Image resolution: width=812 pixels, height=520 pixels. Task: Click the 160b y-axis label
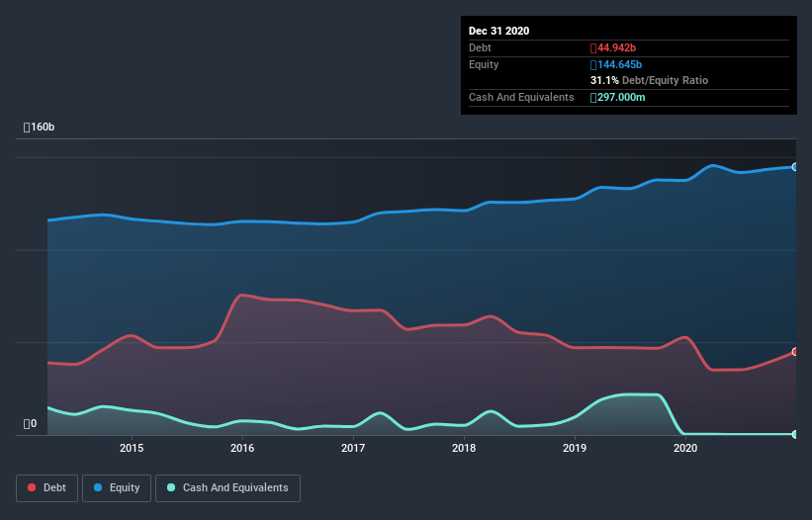pos(39,128)
